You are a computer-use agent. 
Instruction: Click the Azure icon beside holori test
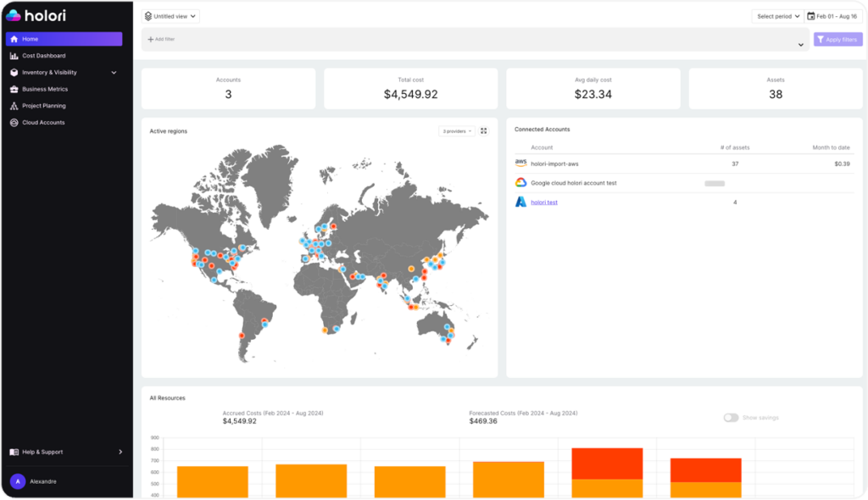click(x=520, y=202)
